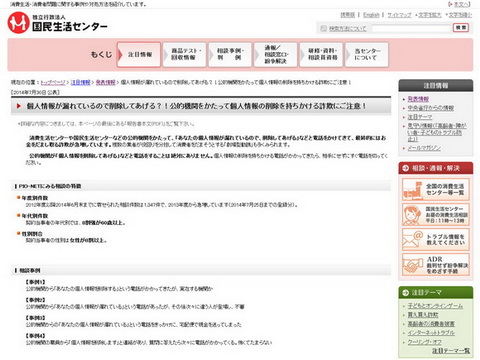Click 文字を拡大 to enlarge text
The height and width of the screenshot is (360, 480).
(x=430, y=15)
